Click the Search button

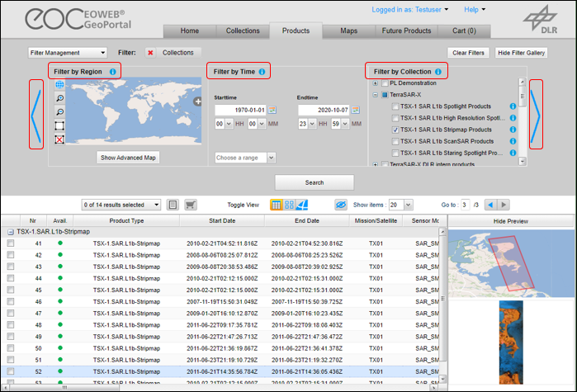click(315, 182)
